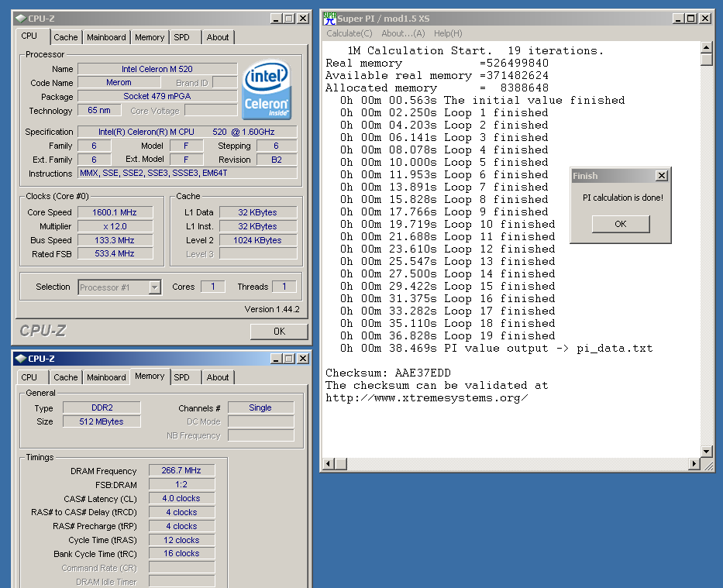This screenshot has width=723, height=588.
Task: Click the 'PI value output -> pi_data.txt' line
Action: click(497, 349)
